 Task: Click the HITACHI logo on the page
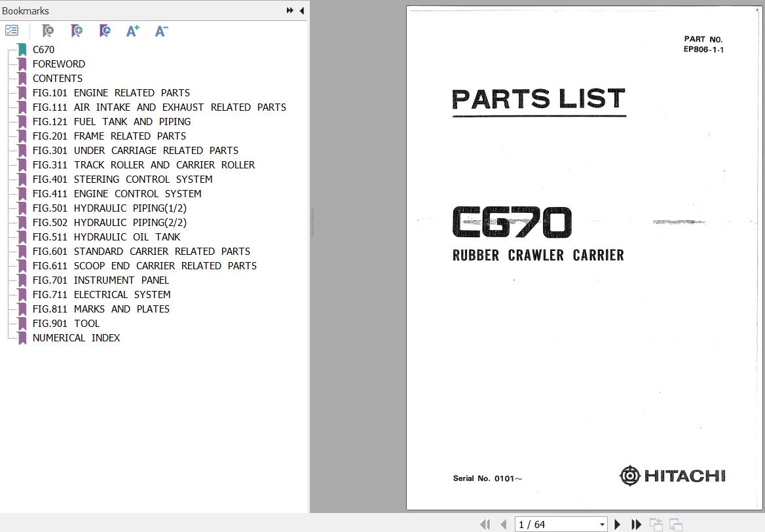(x=672, y=476)
